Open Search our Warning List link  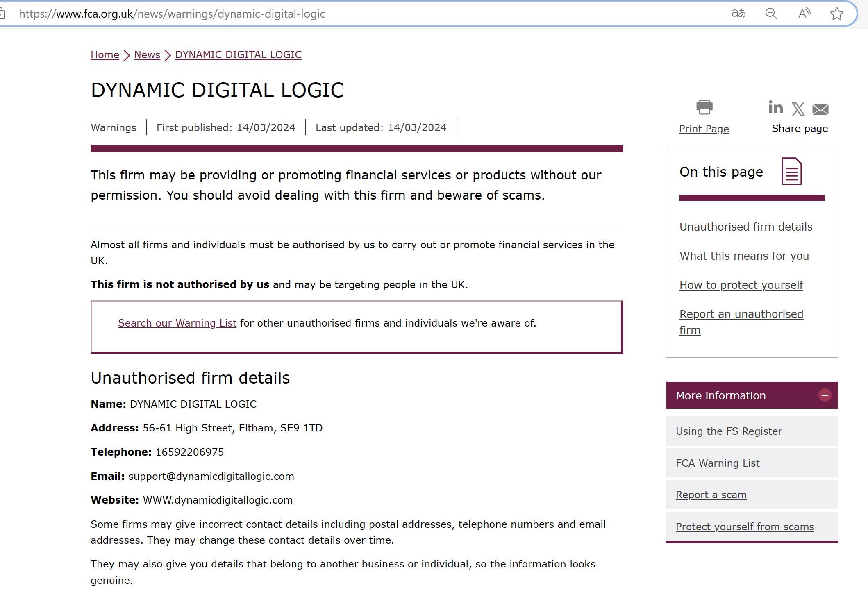click(177, 323)
